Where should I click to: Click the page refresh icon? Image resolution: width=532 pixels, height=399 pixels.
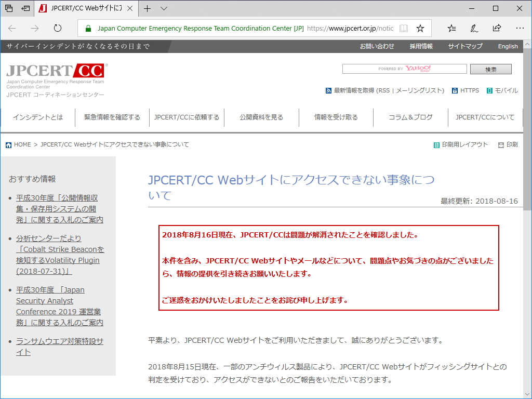(57, 29)
